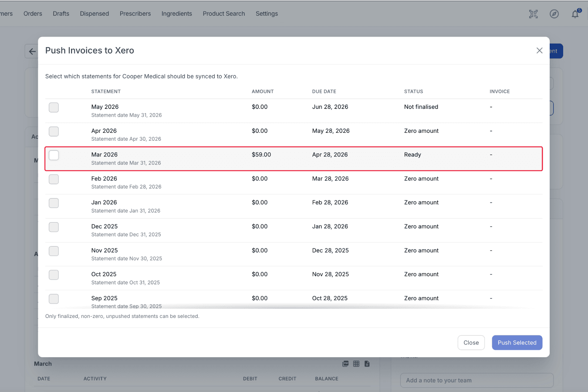This screenshot has height=392, width=588.
Task: Tick the Jan 2026 statement checkbox
Action: (54, 203)
